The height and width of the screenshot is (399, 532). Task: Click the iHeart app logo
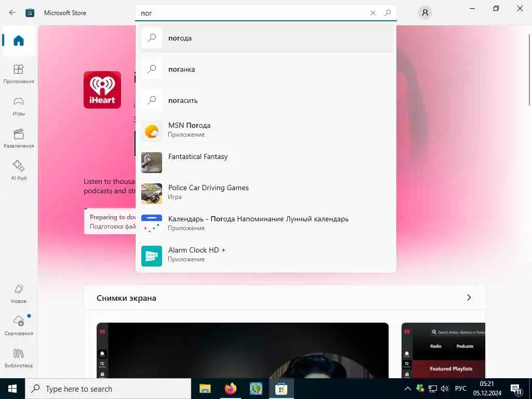(x=102, y=90)
